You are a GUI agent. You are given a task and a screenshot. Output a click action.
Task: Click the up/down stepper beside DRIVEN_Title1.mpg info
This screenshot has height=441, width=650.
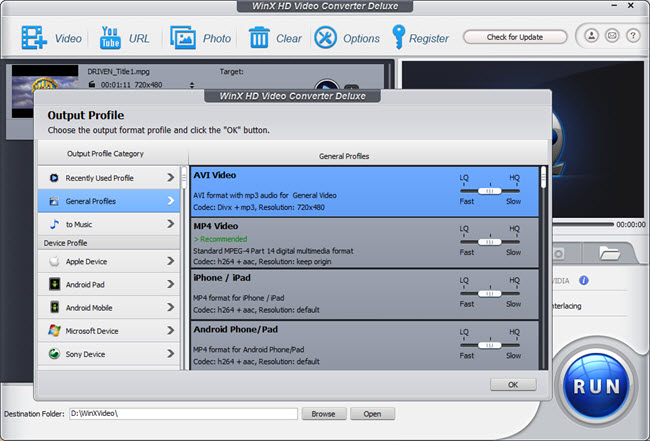click(x=192, y=85)
